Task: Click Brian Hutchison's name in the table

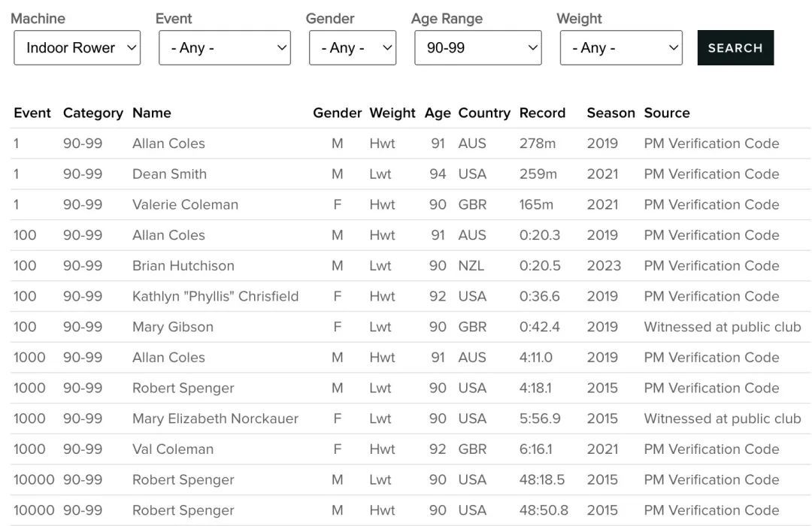Action: (x=183, y=266)
